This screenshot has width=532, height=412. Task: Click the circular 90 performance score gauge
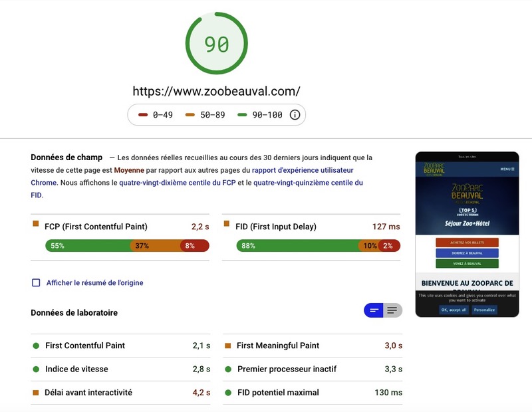click(217, 45)
